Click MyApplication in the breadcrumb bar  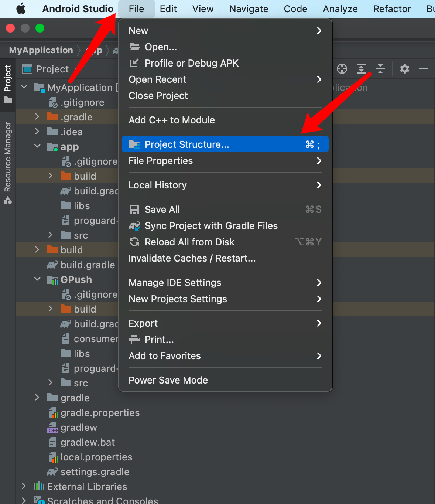click(x=41, y=50)
